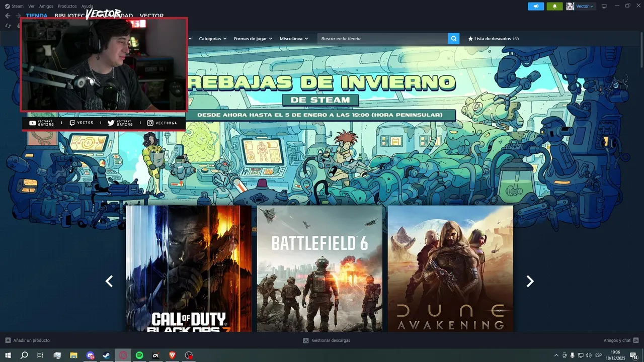Click in the Buscar en la tienda field
644x362 pixels.
382,39
